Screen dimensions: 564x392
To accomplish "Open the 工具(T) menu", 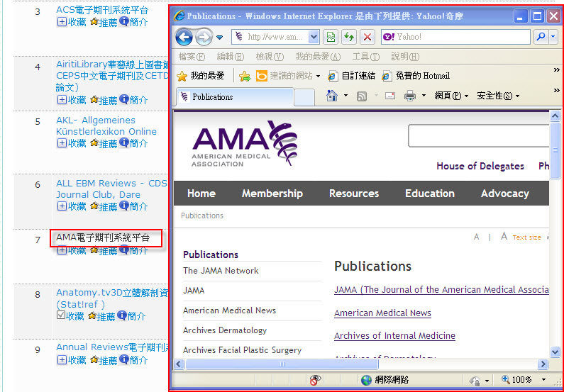I will 366,57.
